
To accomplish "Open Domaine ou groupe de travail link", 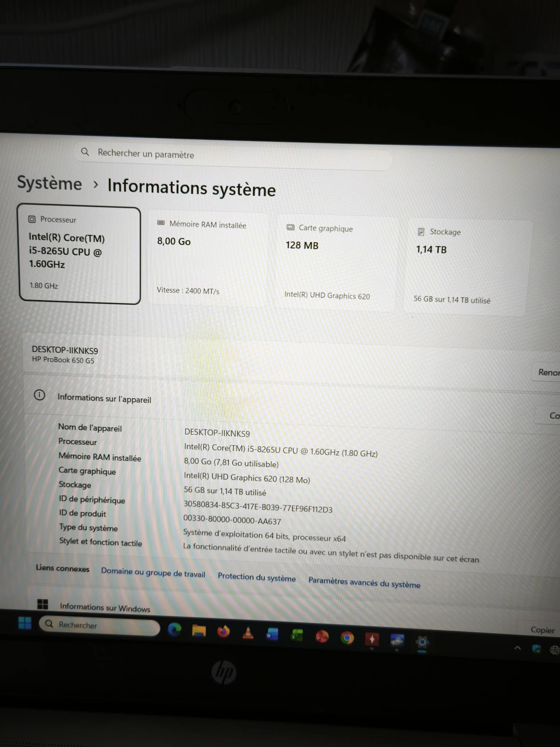I will [153, 573].
